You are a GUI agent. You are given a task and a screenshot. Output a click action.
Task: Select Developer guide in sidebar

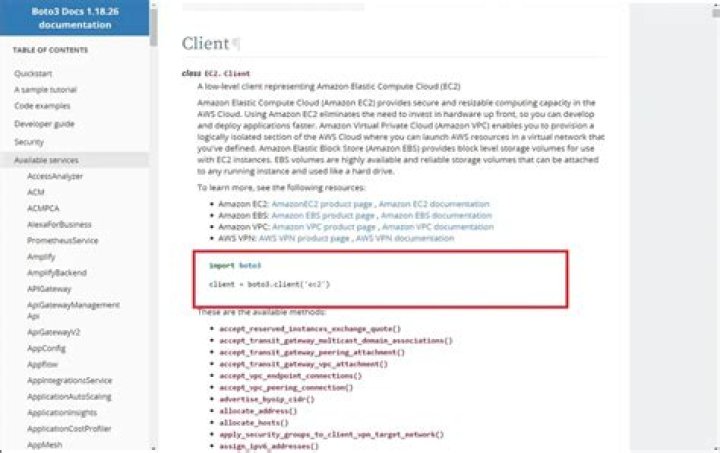44,123
